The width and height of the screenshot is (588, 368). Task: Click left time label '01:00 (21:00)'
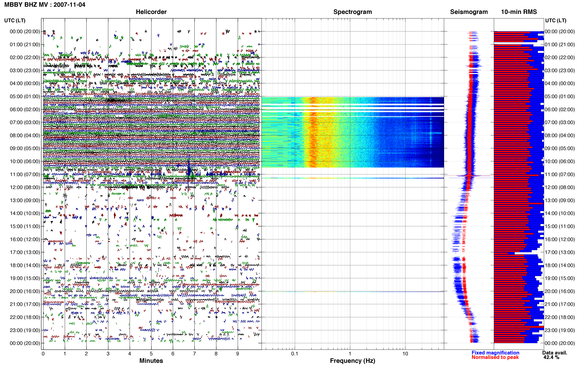[25, 45]
